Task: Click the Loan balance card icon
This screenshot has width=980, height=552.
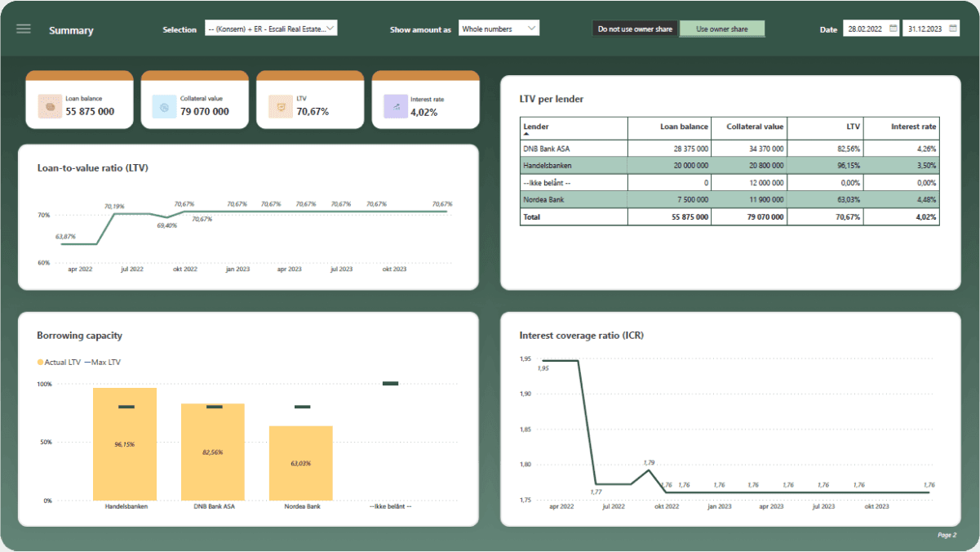Action: [50, 106]
